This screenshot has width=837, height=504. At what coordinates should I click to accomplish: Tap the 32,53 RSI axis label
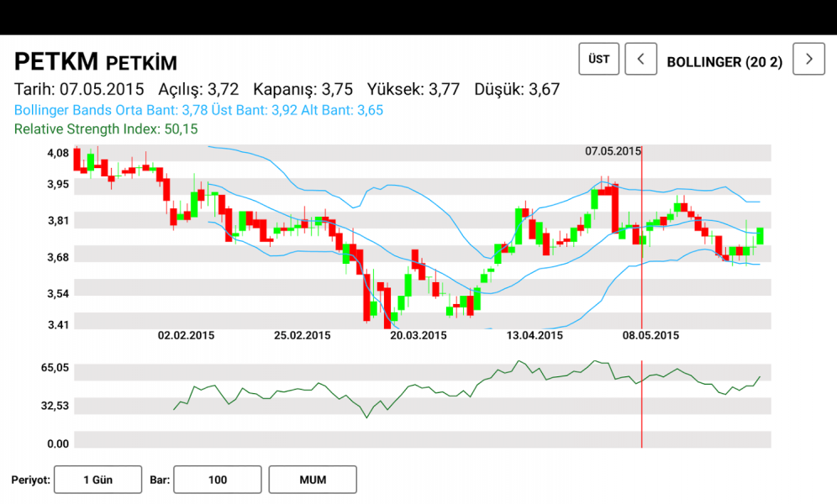tap(55, 406)
